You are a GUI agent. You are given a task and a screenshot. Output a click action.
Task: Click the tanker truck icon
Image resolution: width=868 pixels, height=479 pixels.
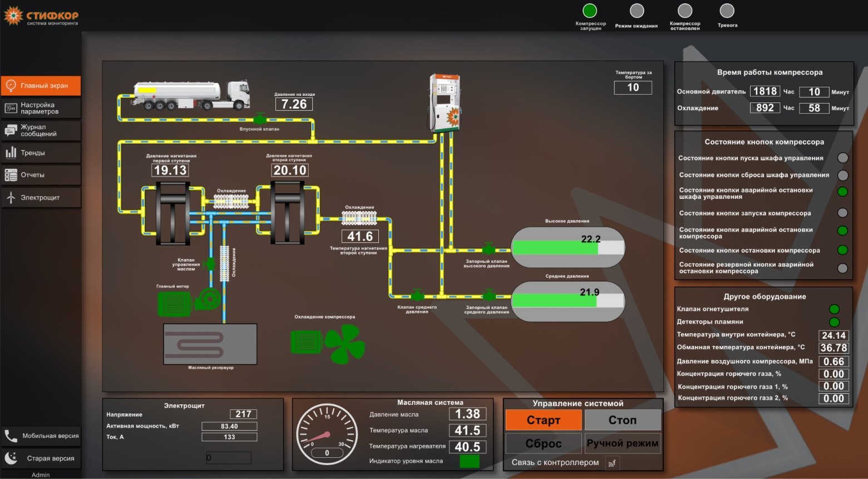click(x=191, y=95)
